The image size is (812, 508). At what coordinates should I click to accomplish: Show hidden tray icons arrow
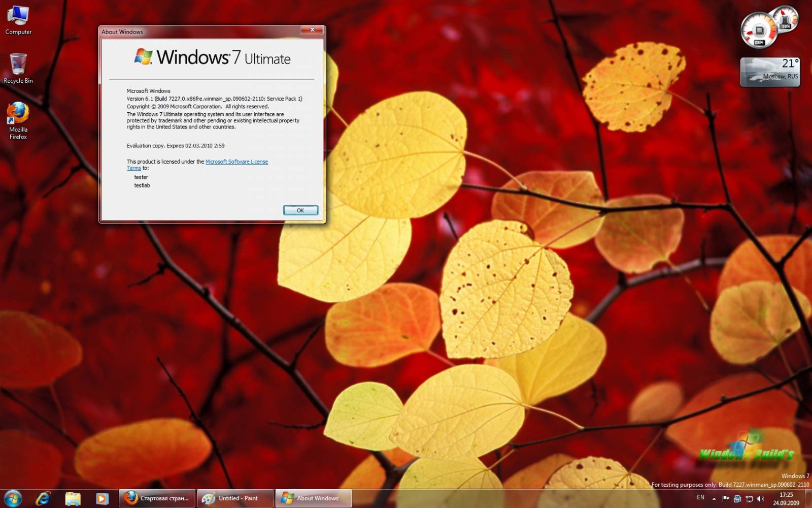[x=714, y=499]
